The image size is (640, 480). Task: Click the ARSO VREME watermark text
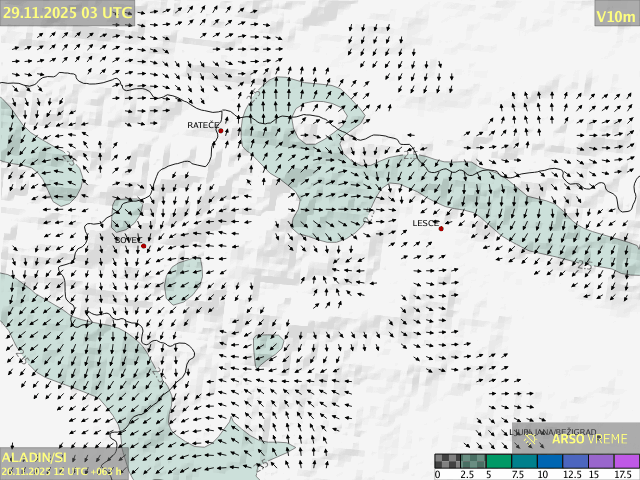(x=590, y=439)
